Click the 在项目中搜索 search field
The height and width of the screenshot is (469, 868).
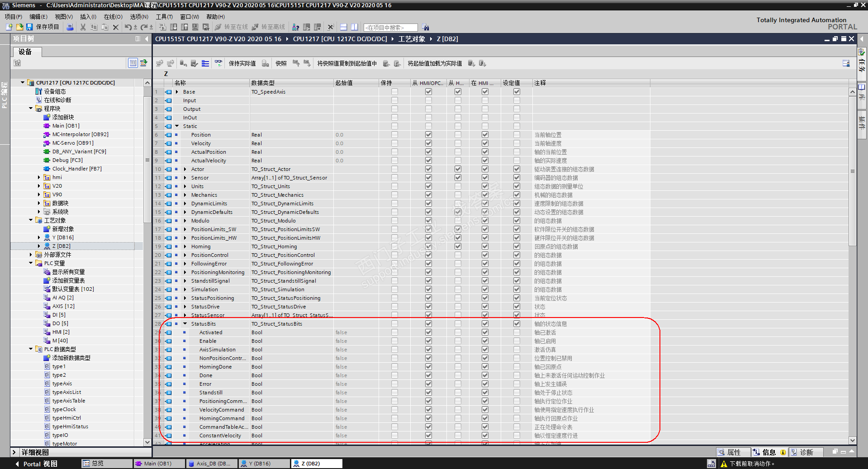pos(391,28)
